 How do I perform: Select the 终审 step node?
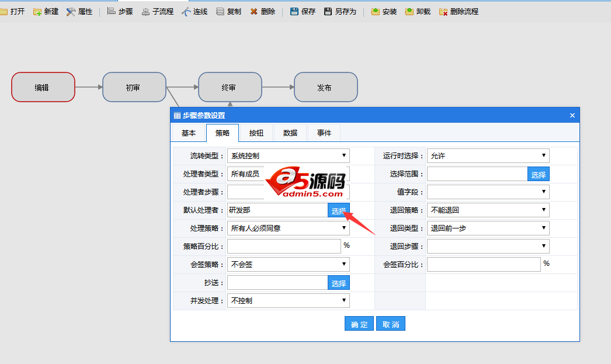point(231,86)
